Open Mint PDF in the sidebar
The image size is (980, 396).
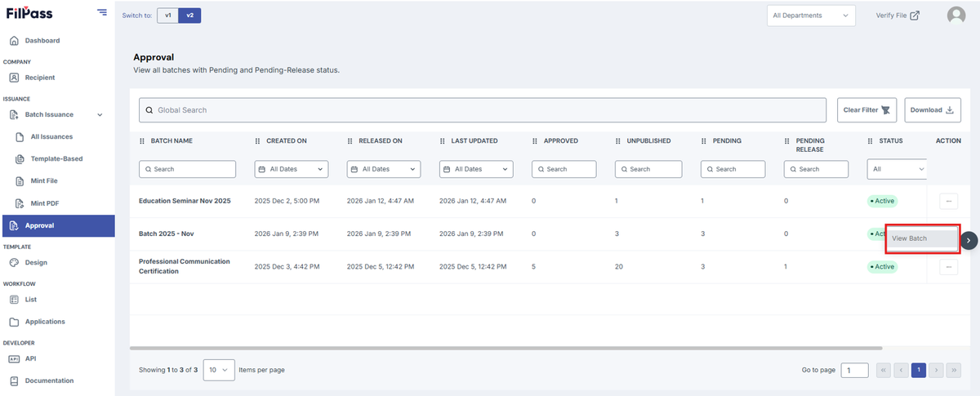point(44,202)
